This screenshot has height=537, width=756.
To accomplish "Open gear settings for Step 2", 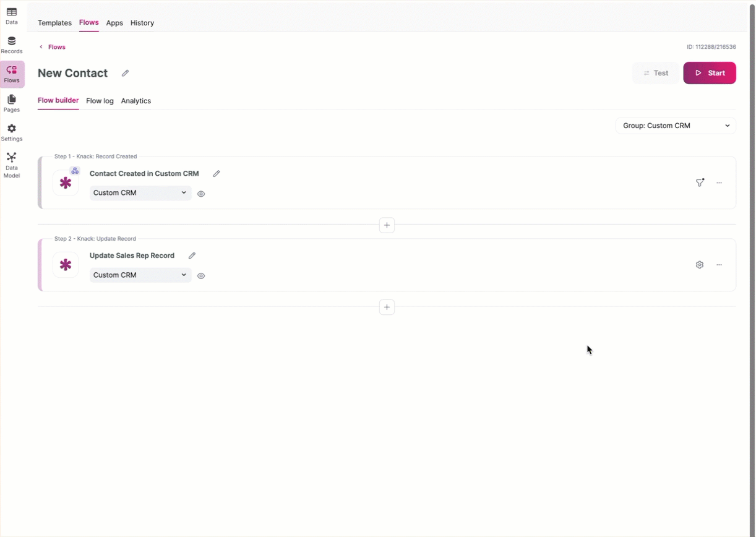I will click(x=700, y=265).
